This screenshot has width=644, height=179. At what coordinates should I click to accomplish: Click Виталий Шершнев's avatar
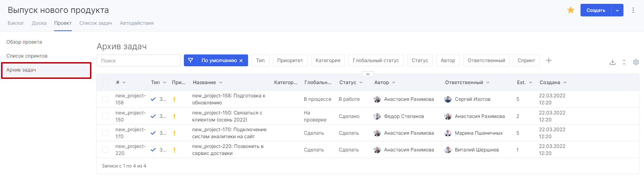448,150
